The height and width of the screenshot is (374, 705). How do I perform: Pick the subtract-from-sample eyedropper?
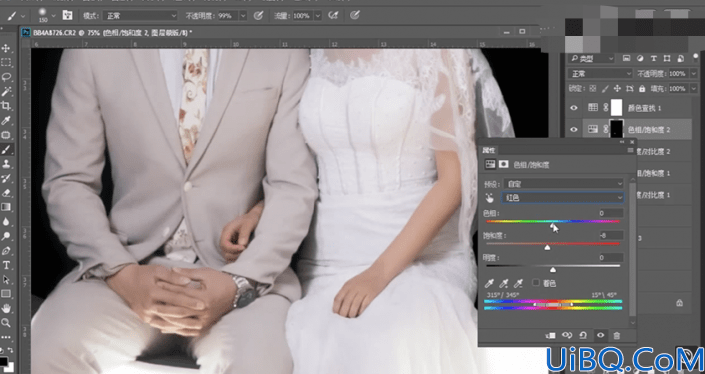(518, 283)
